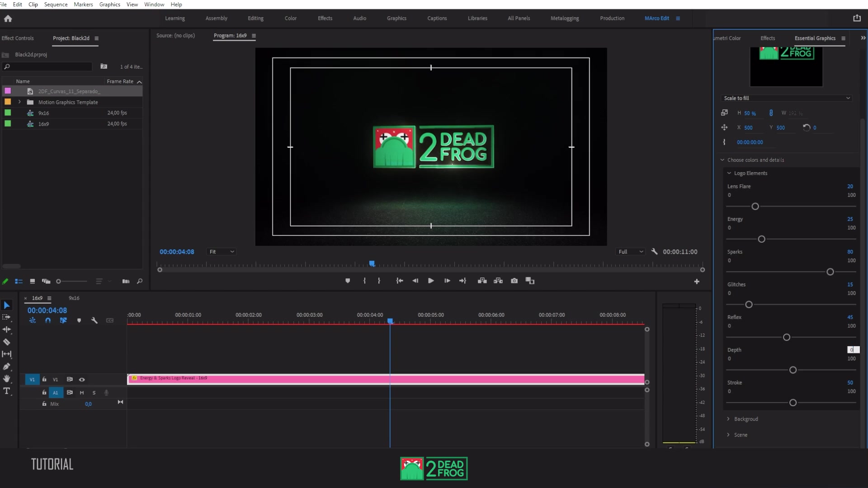Viewport: 868px width, 488px height.
Task: Select the Pen tool
Action: click(7, 366)
